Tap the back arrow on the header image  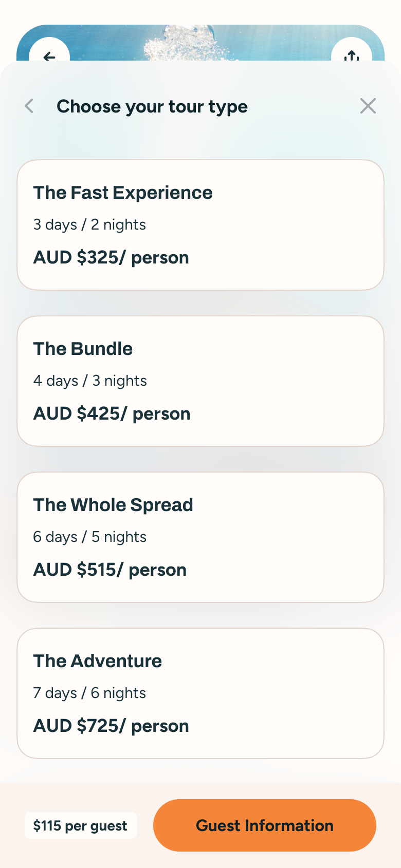(x=49, y=58)
